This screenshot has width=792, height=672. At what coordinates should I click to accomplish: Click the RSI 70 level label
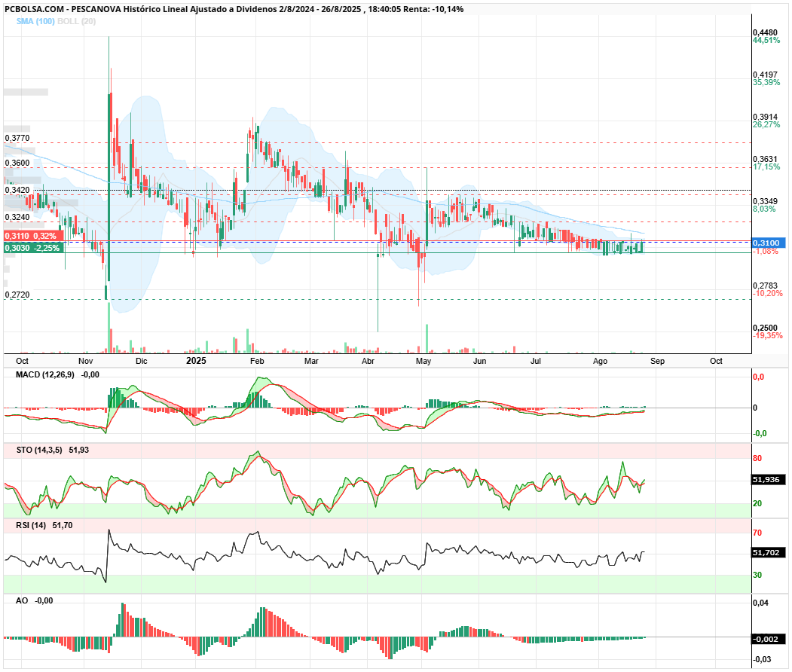click(x=757, y=533)
